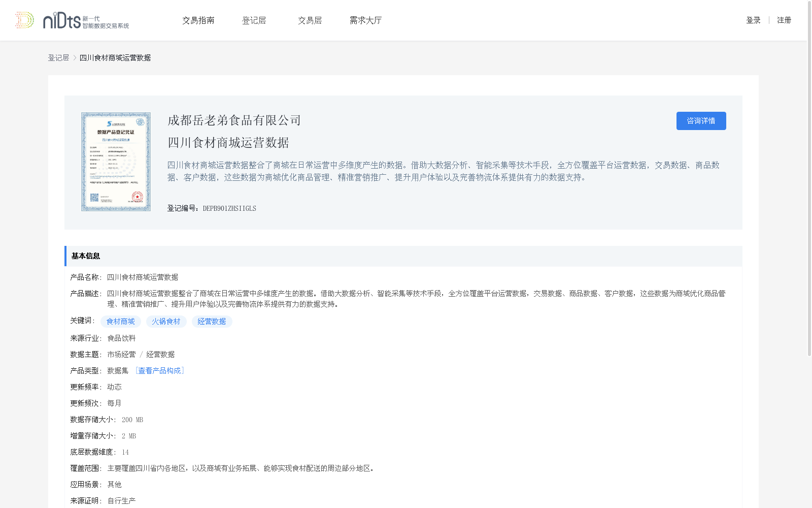Click the 食材商城 keyword tag
Screen dimensions: 812x508
coord(121,322)
